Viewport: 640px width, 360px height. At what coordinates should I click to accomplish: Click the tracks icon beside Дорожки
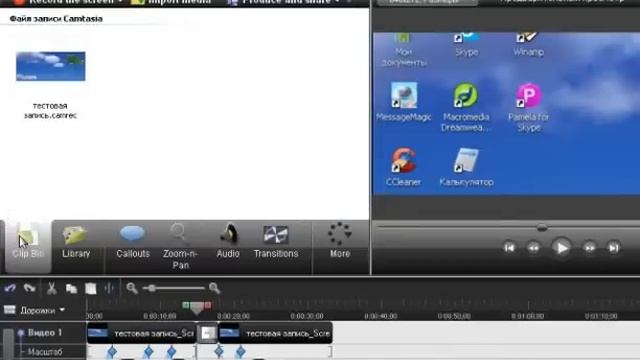[10, 310]
